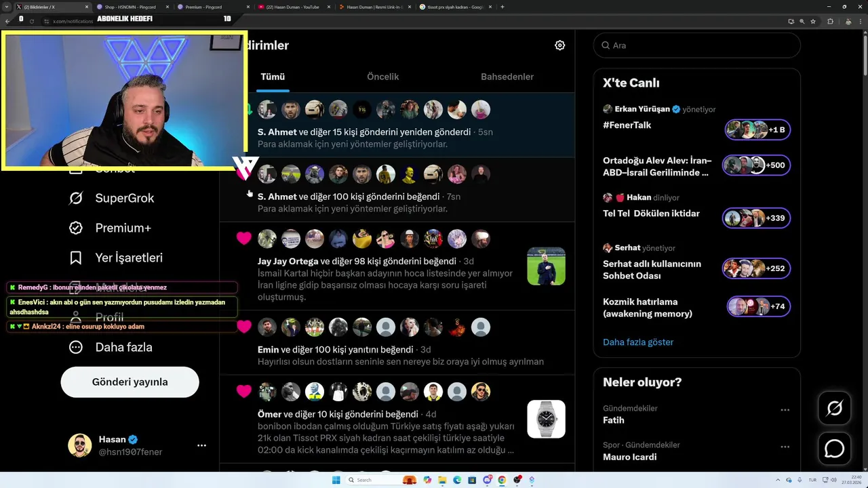This screenshot has height=488, width=868.
Task: Click in the Ara search field
Action: [697, 45]
